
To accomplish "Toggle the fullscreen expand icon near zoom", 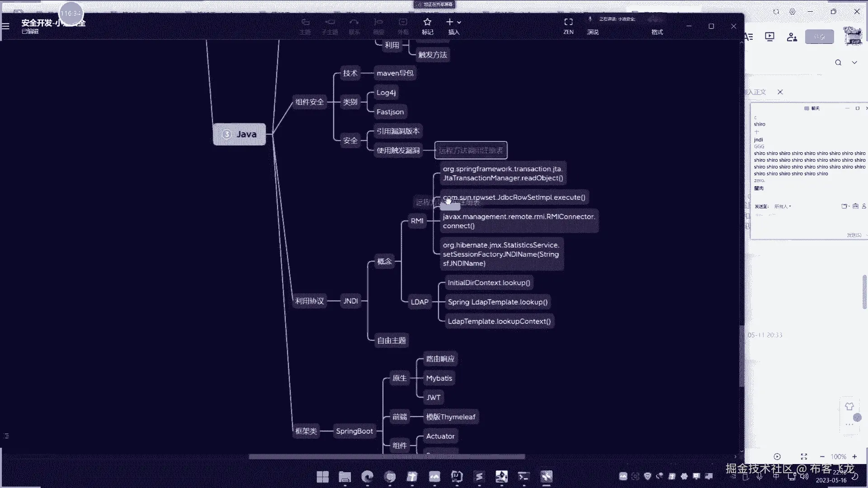I will [x=804, y=456].
